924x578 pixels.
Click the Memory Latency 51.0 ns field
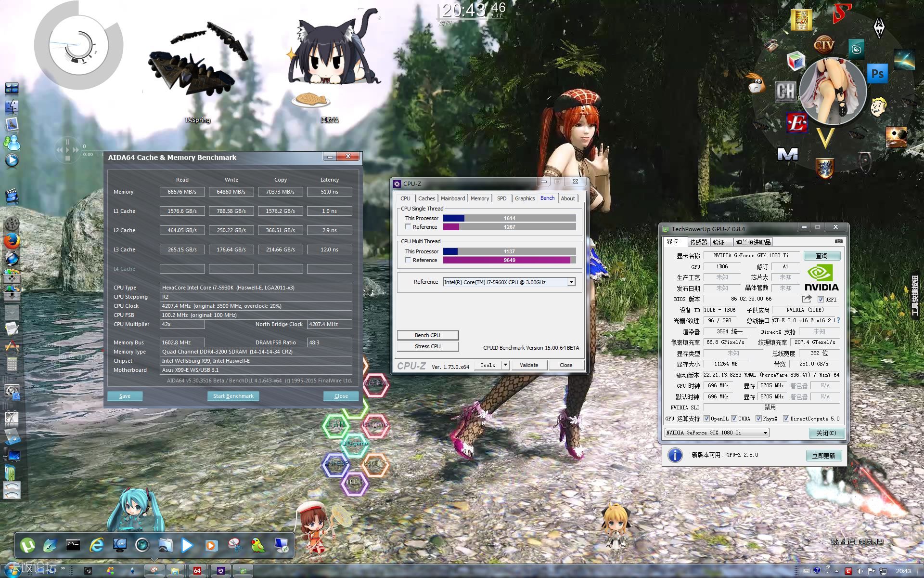[x=329, y=192]
